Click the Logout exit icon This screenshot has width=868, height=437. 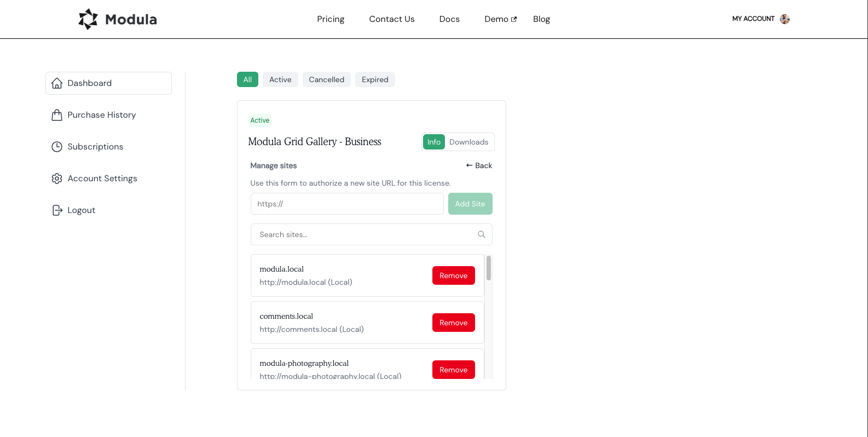pos(57,210)
